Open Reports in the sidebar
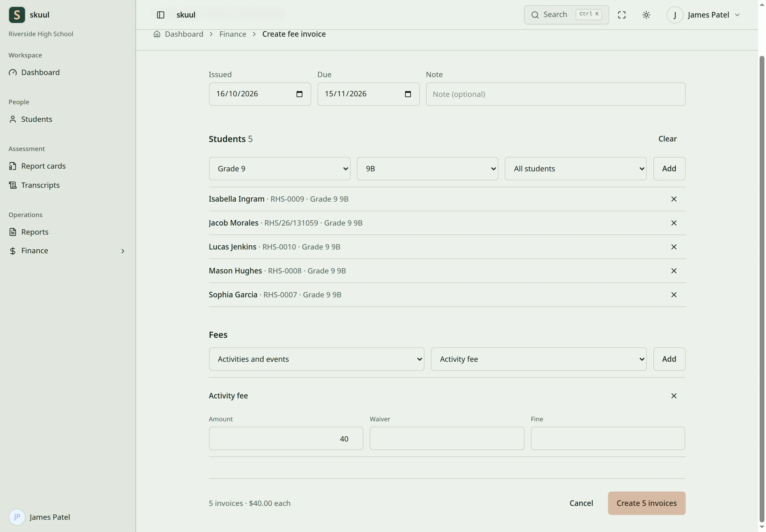 pyautogui.click(x=35, y=232)
